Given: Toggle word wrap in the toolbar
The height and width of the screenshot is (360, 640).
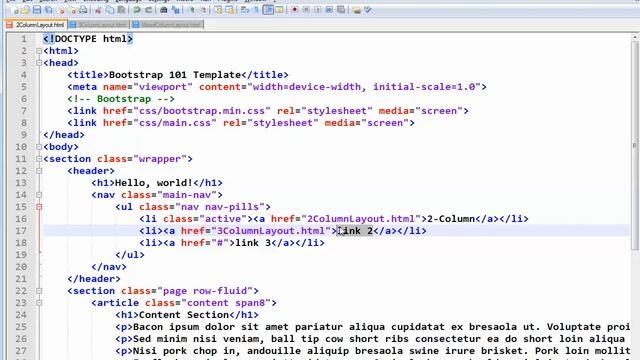Looking at the screenshot, I should (245, 10).
